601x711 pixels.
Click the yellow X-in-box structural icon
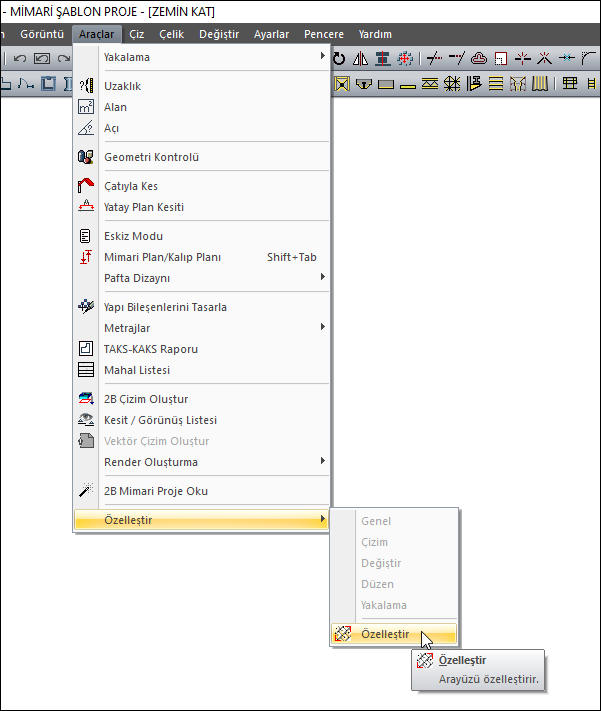point(342,84)
